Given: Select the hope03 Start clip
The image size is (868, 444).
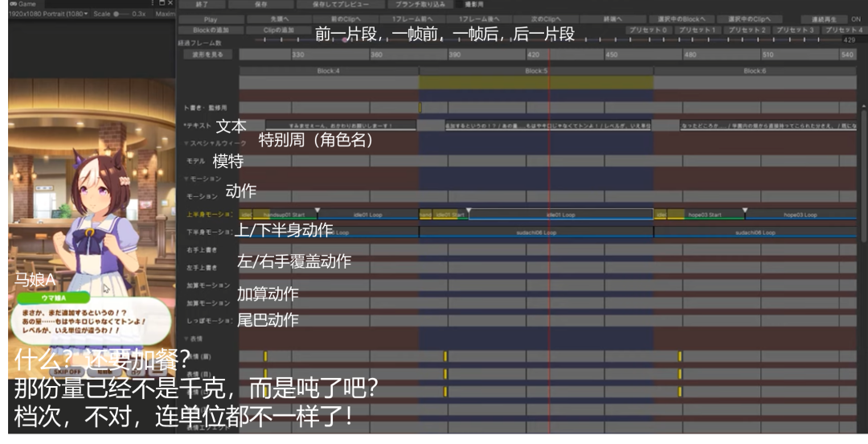Looking at the screenshot, I should click(706, 215).
